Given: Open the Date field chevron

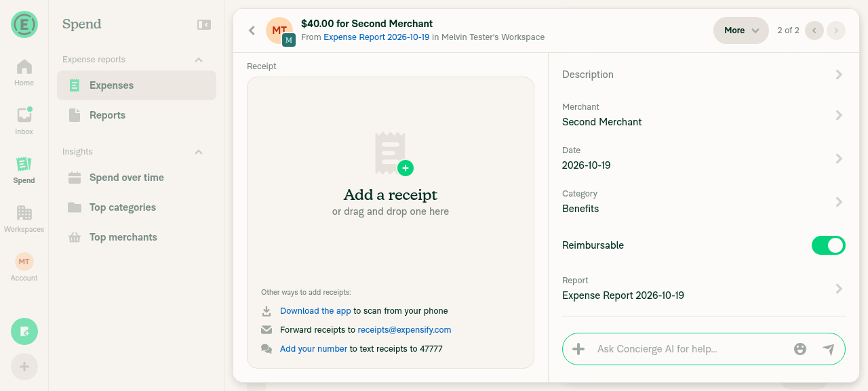Looking at the screenshot, I should [839, 159].
